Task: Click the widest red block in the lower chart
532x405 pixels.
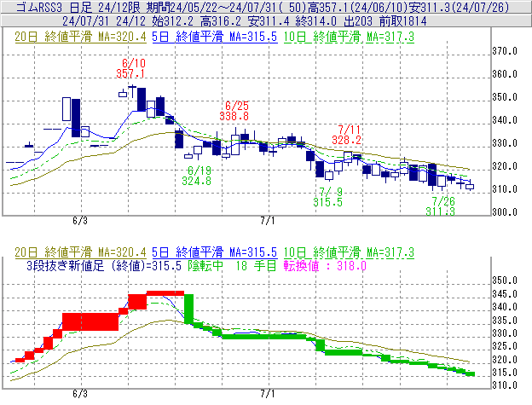Action: (90, 321)
